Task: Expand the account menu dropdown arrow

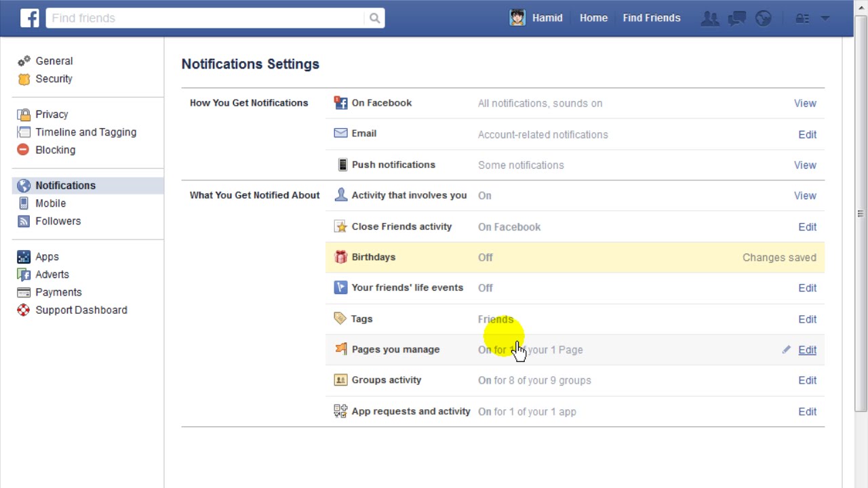Action: 825,18
